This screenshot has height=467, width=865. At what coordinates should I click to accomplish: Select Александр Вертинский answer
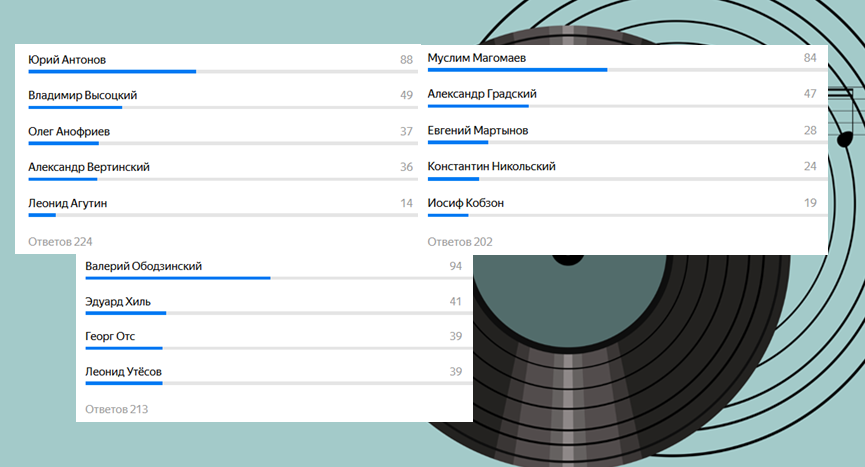tap(223, 171)
